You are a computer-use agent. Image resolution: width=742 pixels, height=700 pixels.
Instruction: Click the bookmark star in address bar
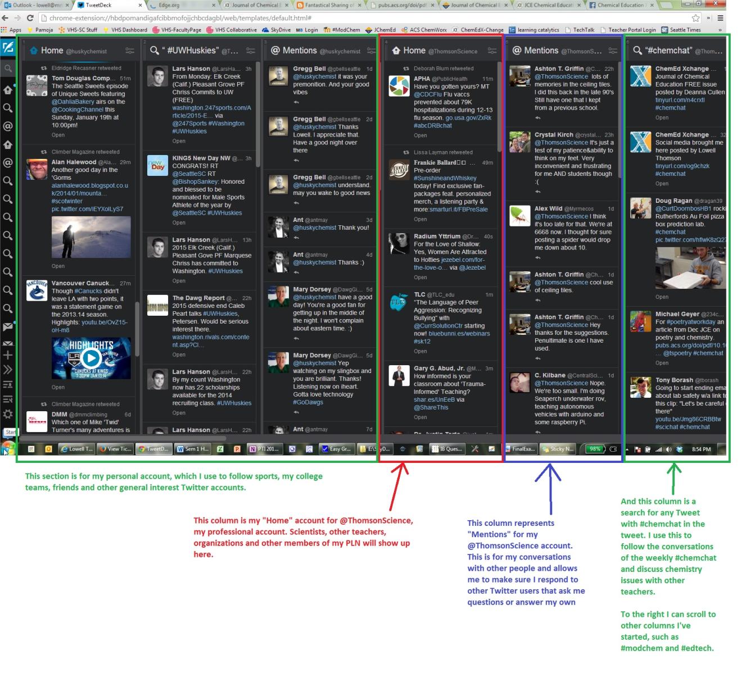pos(695,18)
